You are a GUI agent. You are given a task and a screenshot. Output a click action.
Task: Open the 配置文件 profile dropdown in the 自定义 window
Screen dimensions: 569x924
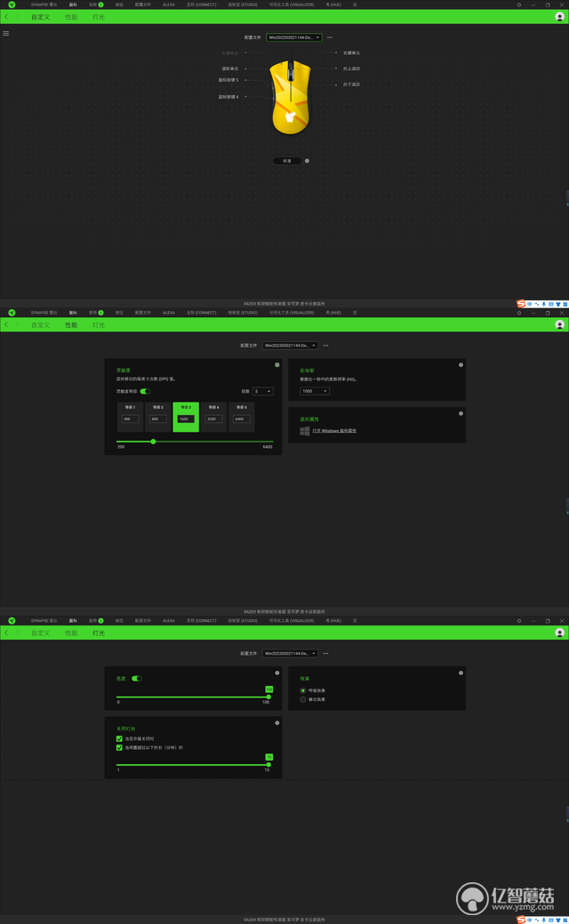[293, 37]
